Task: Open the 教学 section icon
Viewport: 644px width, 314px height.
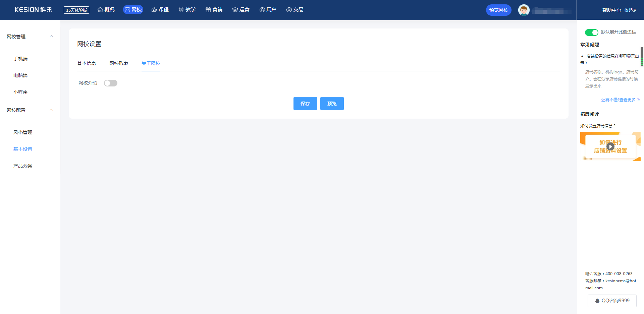Action: [x=181, y=10]
